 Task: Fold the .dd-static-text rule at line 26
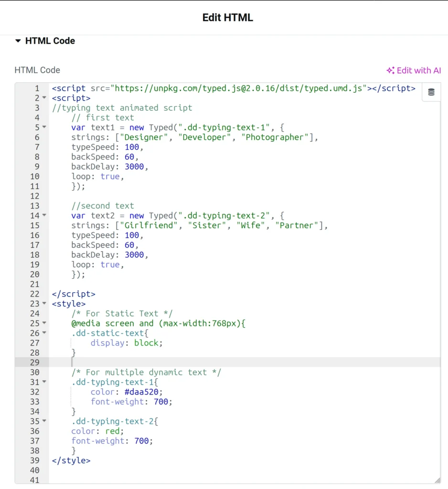[44, 333]
